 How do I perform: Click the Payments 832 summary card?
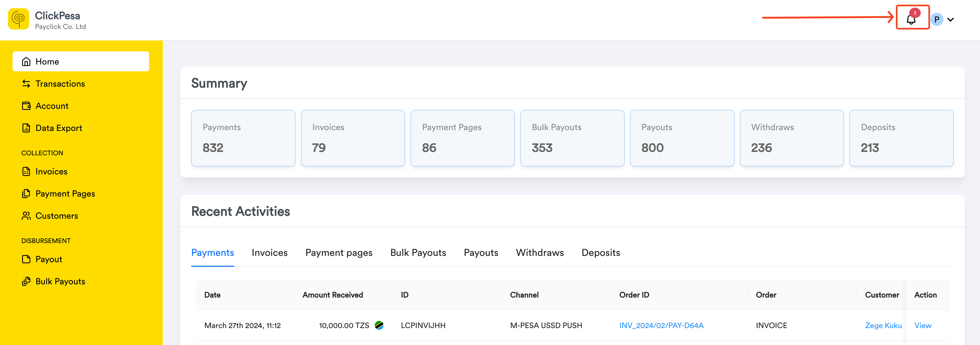[x=243, y=138]
